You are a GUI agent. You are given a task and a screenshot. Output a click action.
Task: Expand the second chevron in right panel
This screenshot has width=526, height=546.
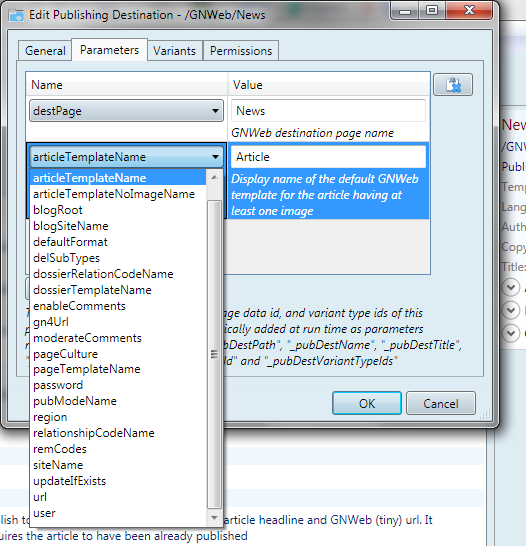(511, 310)
